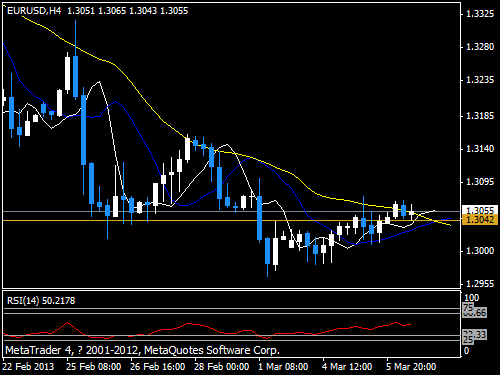Click the 1.3235 price scale value
Screen dimensions: 500x375
[x=480, y=80]
